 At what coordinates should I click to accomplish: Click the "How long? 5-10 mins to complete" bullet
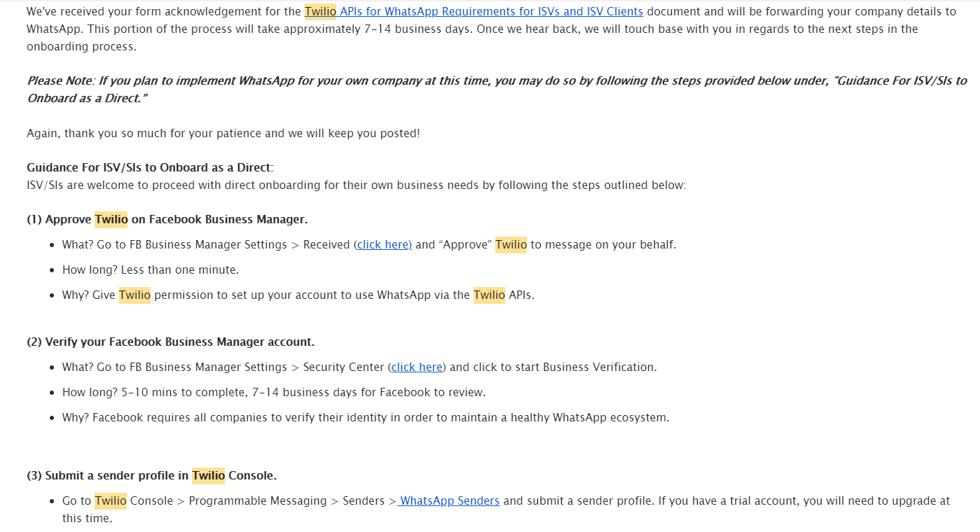[273, 392]
